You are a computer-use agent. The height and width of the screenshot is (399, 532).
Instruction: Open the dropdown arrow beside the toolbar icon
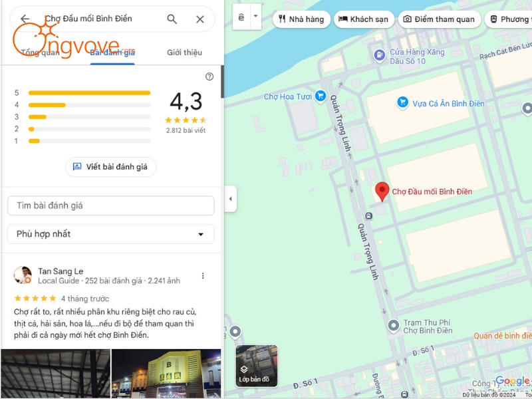(x=256, y=16)
